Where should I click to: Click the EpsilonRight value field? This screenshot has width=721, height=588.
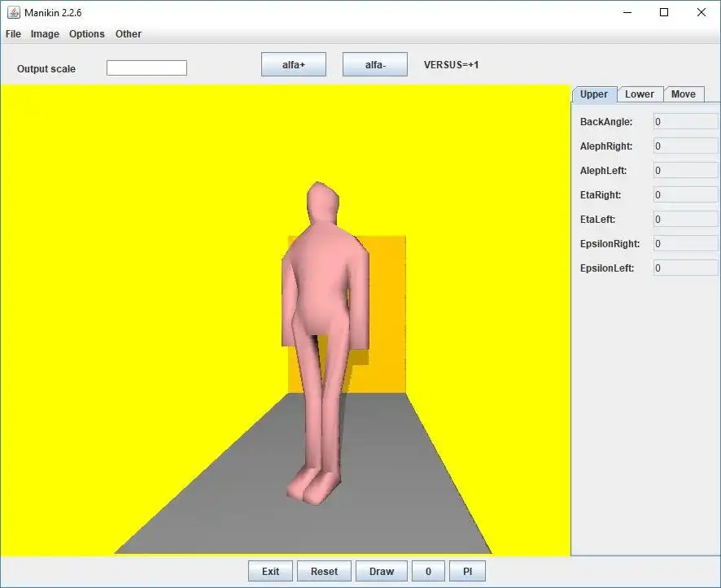685,244
